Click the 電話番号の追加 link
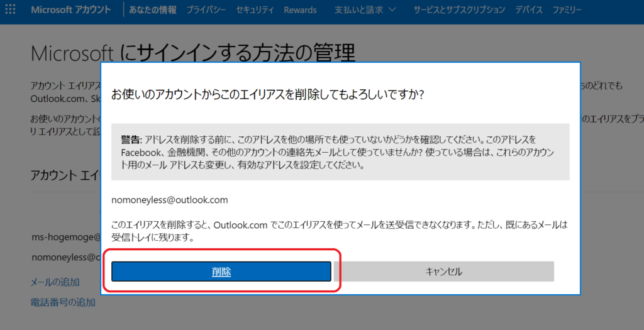This screenshot has width=644, height=330. point(63,302)
